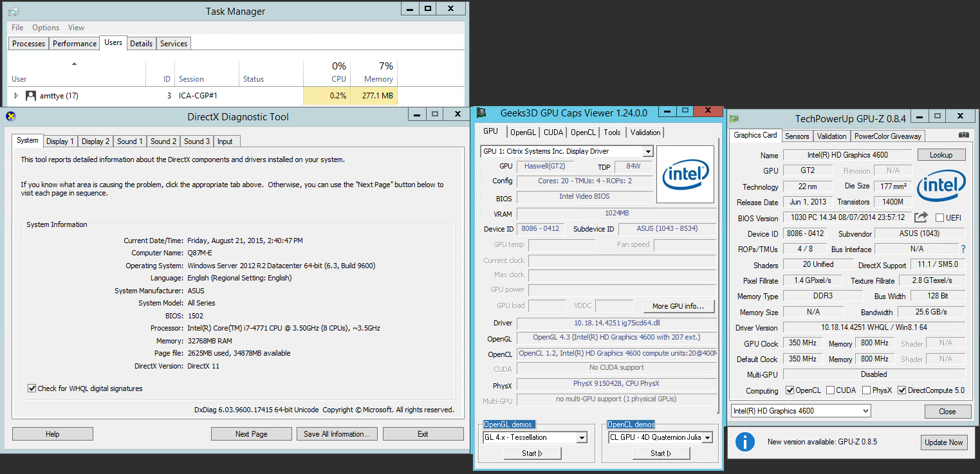Start the OpenGL demo

point(532,453)
